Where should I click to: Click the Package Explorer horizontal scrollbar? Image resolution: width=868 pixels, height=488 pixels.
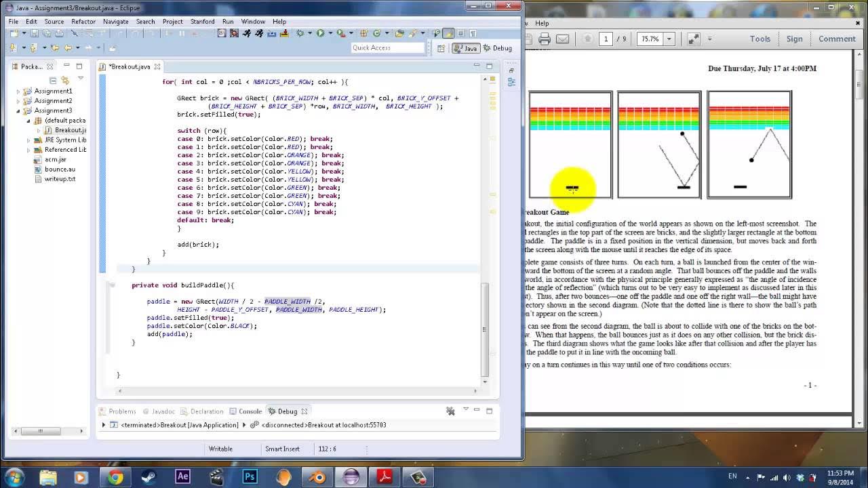[x=41, y=430]
